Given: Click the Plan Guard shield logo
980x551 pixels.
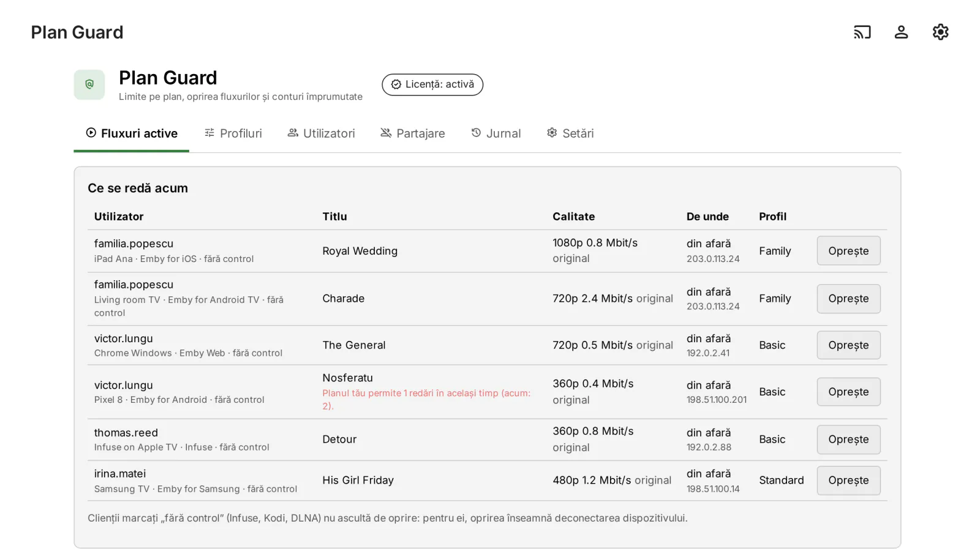Looking at the screenshot, I should (x=89, y=84).
